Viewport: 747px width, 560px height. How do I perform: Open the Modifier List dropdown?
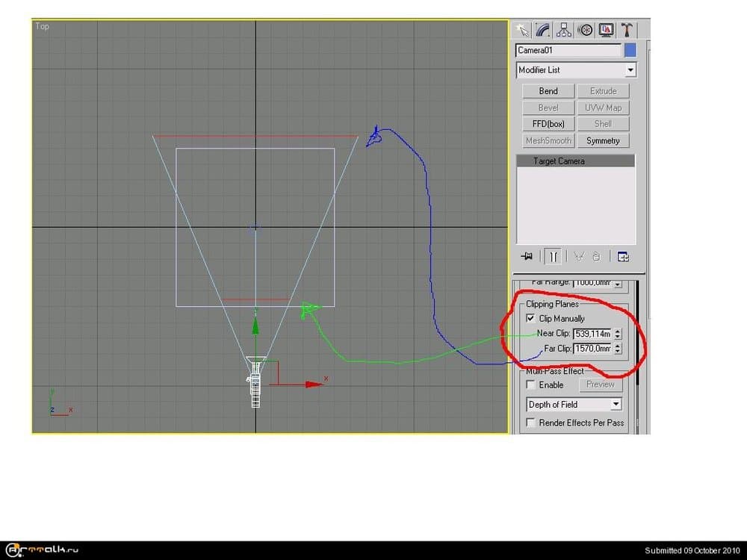[x=576, y=70]
